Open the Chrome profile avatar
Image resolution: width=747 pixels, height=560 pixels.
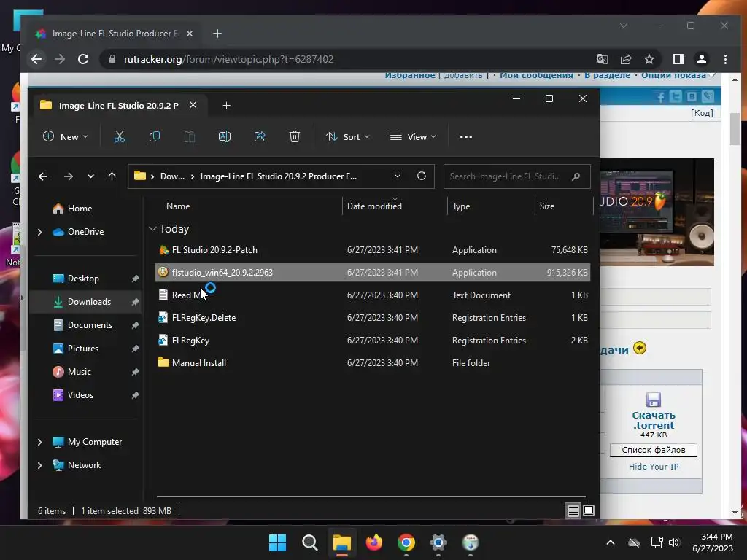click(701, 59)
